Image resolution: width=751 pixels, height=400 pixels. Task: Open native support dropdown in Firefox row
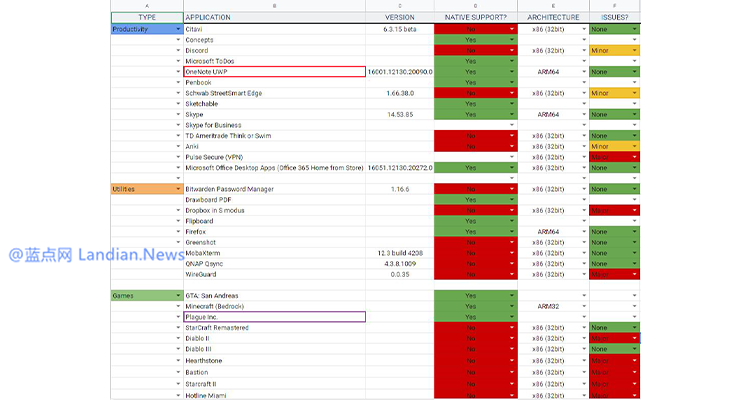click(x=512, y=232)
